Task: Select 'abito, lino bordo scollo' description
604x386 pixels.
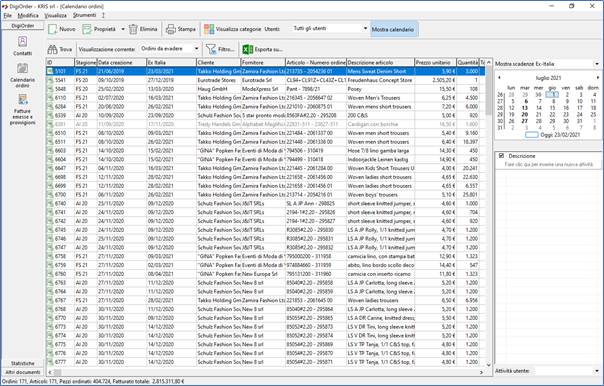Action: pos(381,265)
